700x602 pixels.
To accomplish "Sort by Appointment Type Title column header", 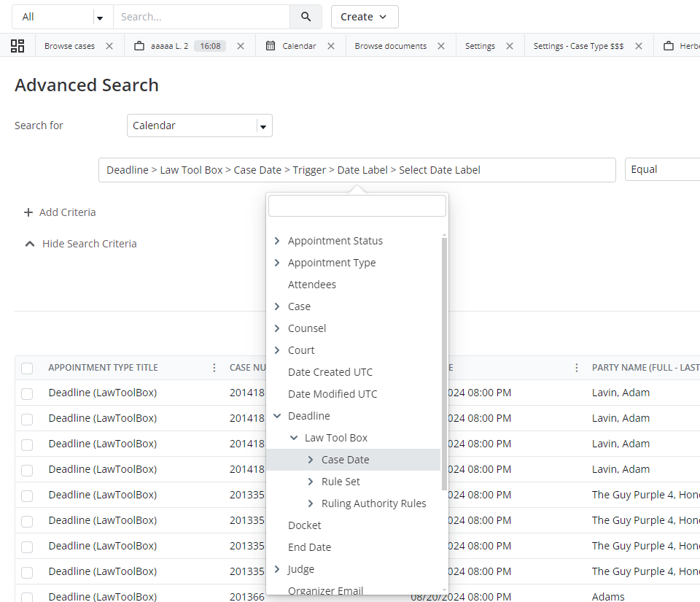I will coord(103,368).
